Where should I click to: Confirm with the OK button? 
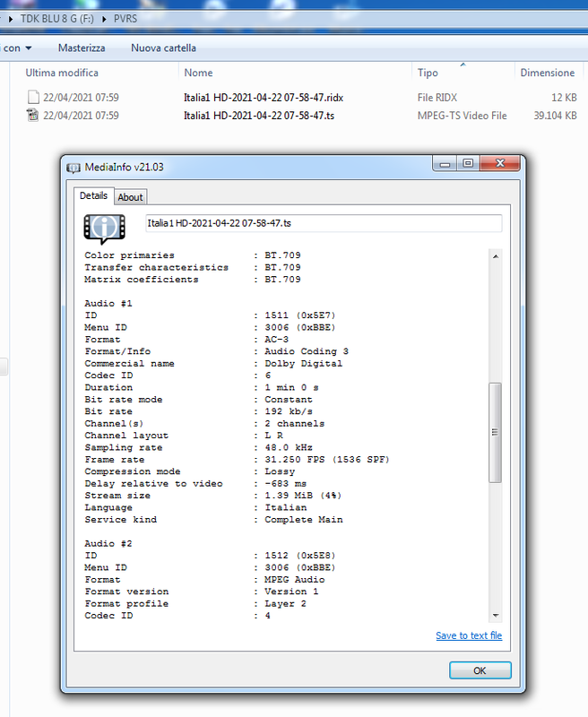click(480, 670)
